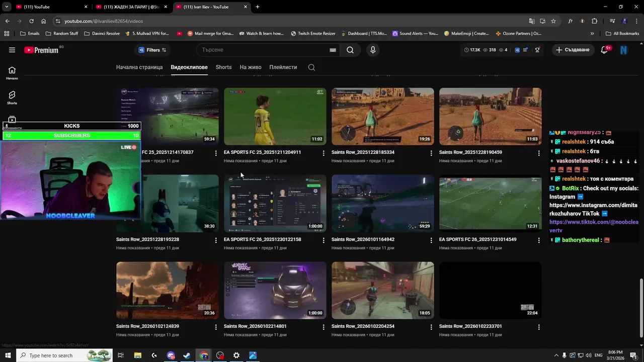Click the title Saints Row_20260102124839
This screenshot has width=644, height=362.
[x=147, y=326]
